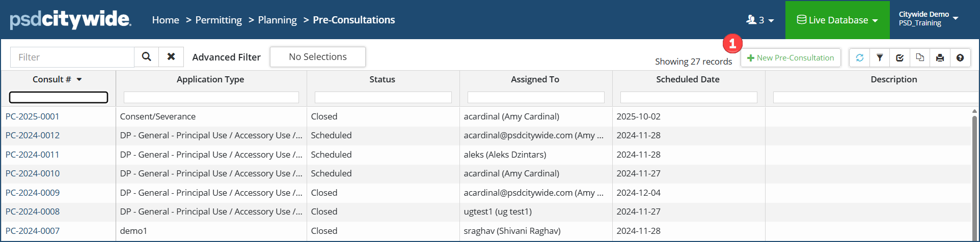980x242 pixels.
Task: Click the New Pre-Consultation button
Action: 791,58
